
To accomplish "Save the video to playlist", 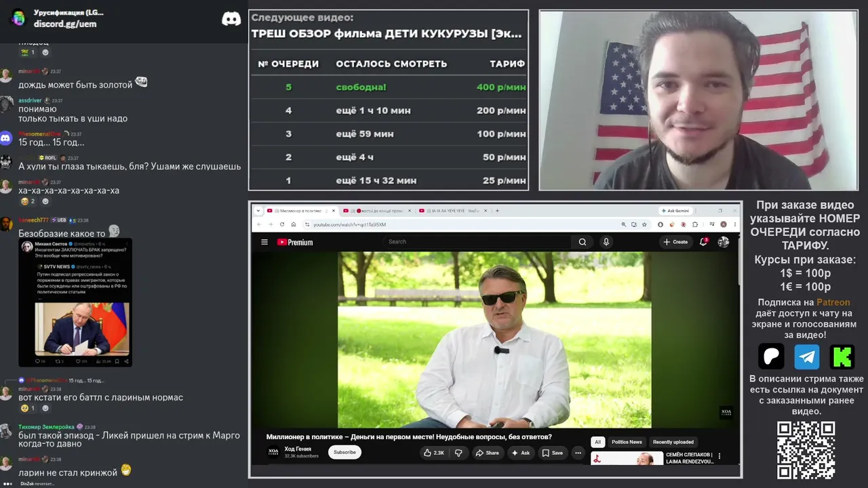I will tap(553, 453).
